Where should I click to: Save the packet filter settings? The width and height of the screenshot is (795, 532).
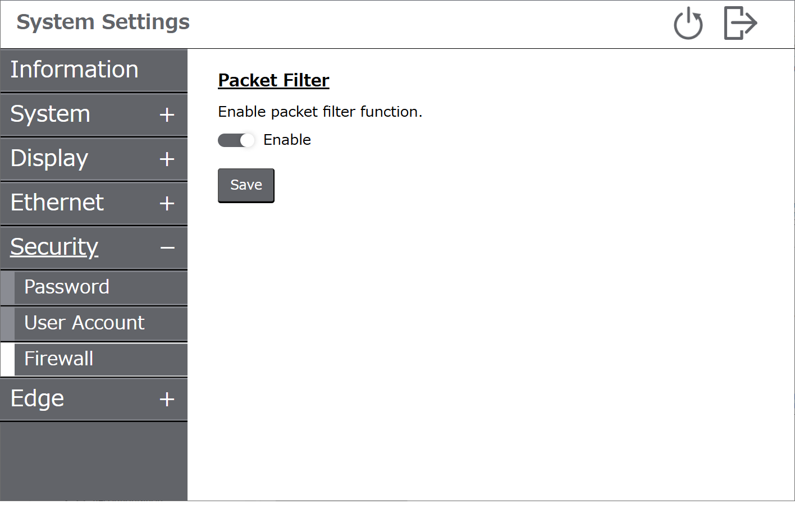coord(246,185)
